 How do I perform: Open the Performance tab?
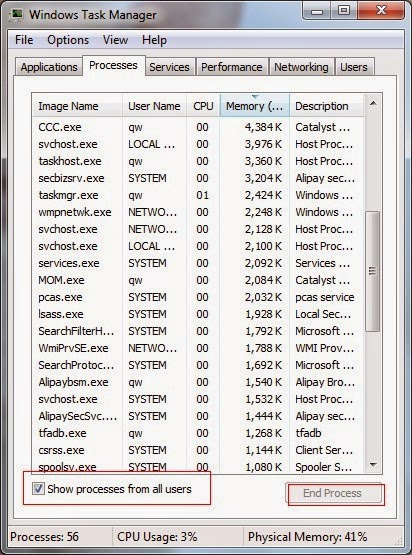(231, 67)
